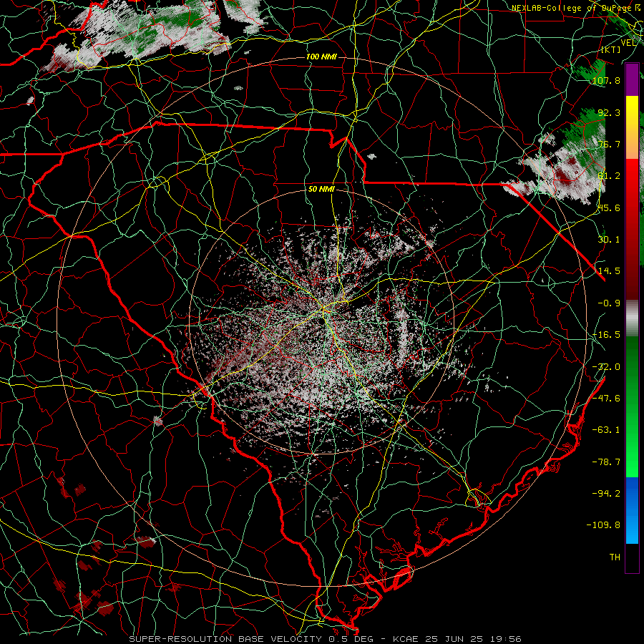Click the -78.7 value on velocity scale
The width and height of the screenshot is (644, 644).
(606, 462)
